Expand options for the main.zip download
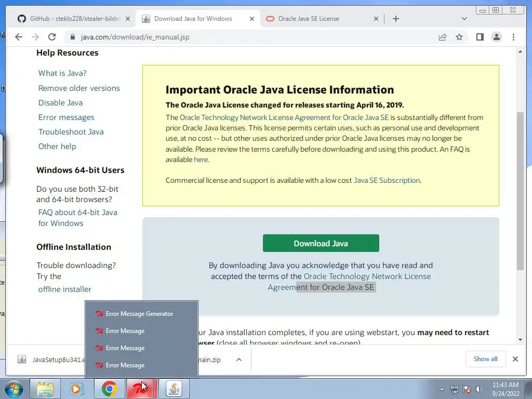Viewport: 532px width, 399px height. click(x=239, y=360)
